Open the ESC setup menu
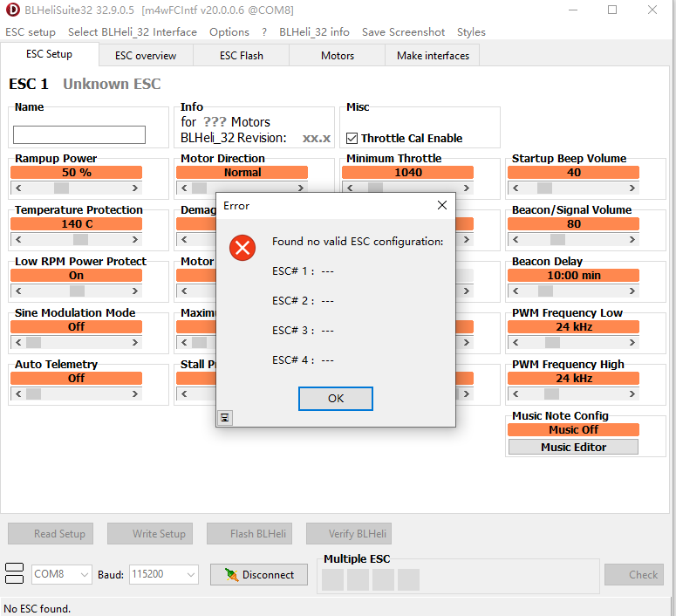Viewport: 676px width, 616px height. tap(31, 32)
